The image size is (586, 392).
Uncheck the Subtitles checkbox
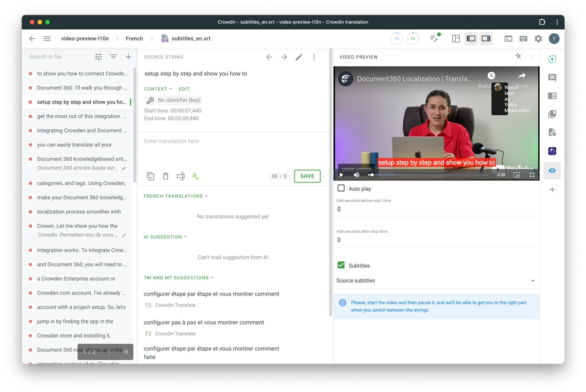(x=341, y=265)
